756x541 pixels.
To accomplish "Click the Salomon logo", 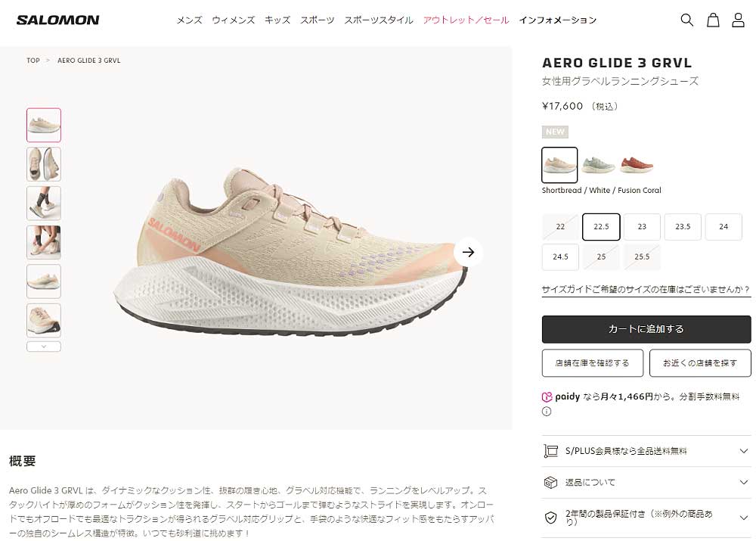I will 58,20.
